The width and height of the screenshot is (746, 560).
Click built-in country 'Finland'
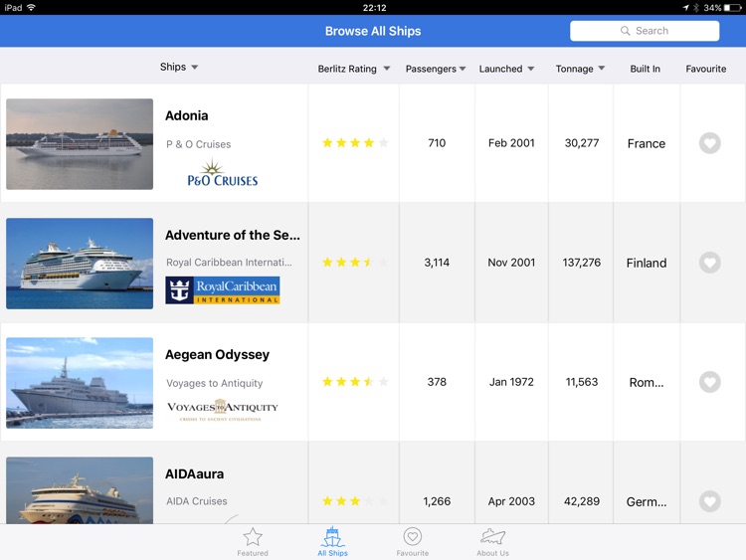point(647,264)
